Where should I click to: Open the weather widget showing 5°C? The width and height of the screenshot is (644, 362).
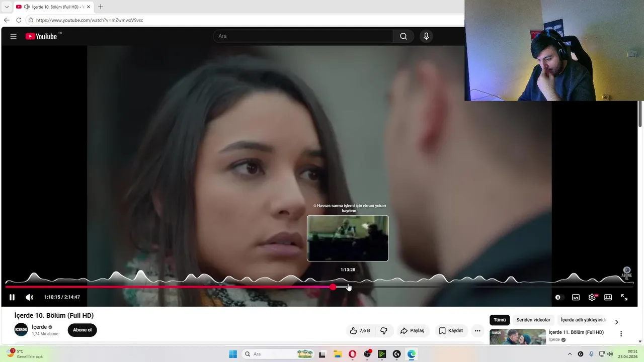[x=24, y=354]
